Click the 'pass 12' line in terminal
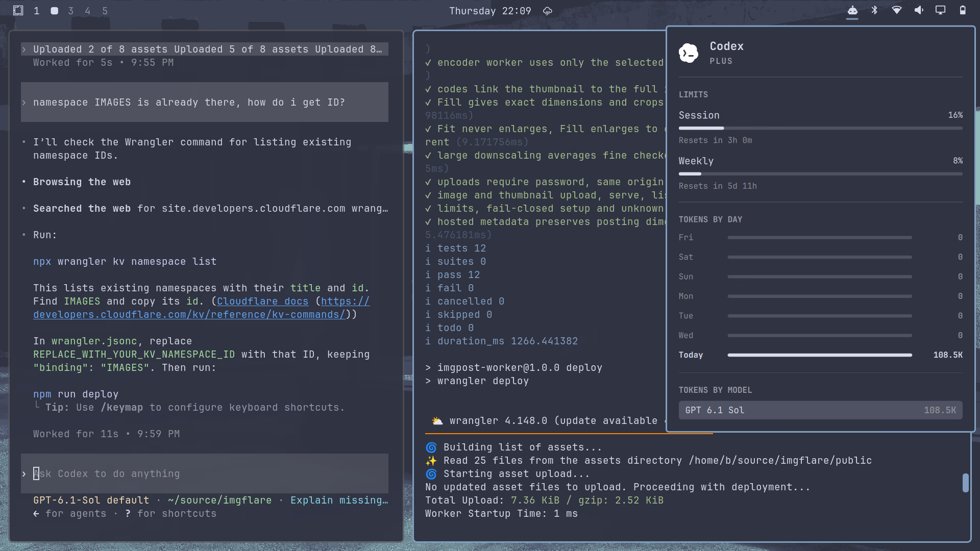 point(453,275)
